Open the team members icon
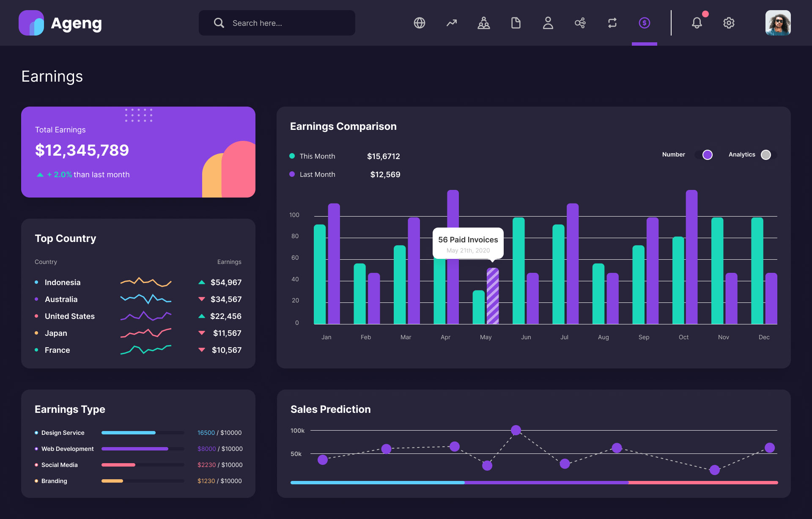The image size is (812, 519). tap(483, 23)
